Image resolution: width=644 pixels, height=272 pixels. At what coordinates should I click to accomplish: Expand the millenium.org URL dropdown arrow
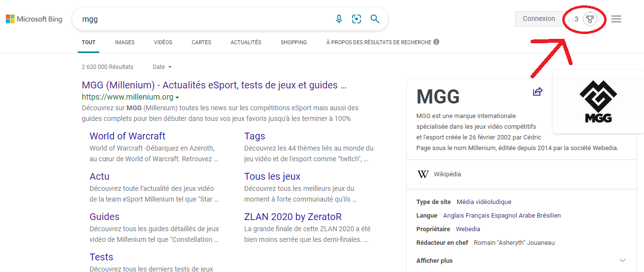(178, 98)
